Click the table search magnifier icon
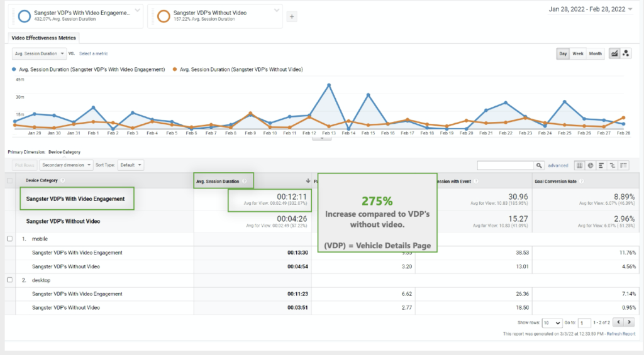644x355 pixels. pyautogui.click(x=539, y=165)
